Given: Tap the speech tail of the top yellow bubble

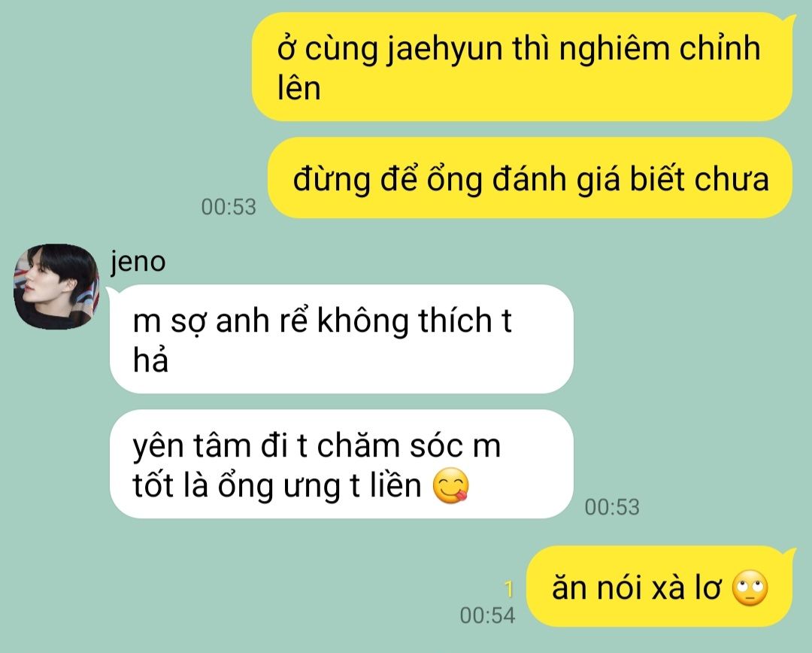Looking at the screenshot, I should point(790,20).
